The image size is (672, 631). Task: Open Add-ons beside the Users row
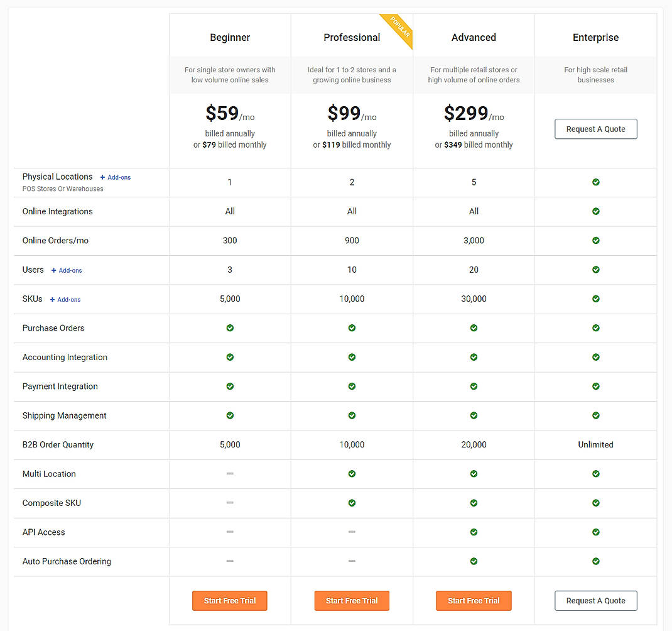pos(66,270)
